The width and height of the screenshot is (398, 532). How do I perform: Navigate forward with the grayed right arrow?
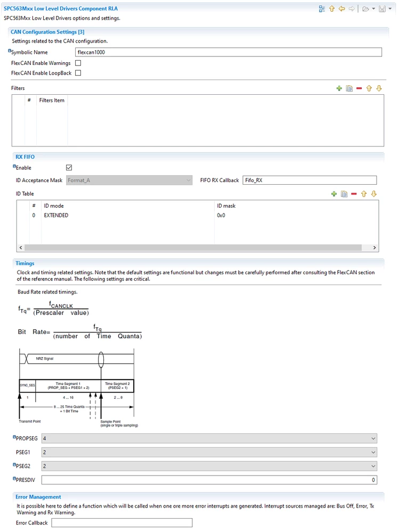click(x=352, y=9)
